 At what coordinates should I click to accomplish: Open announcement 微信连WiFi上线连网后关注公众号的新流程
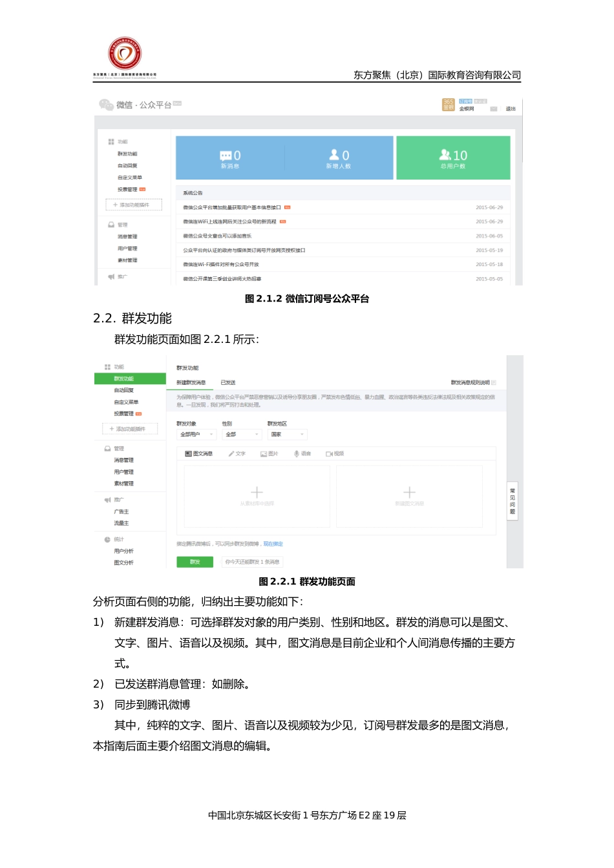229,222
